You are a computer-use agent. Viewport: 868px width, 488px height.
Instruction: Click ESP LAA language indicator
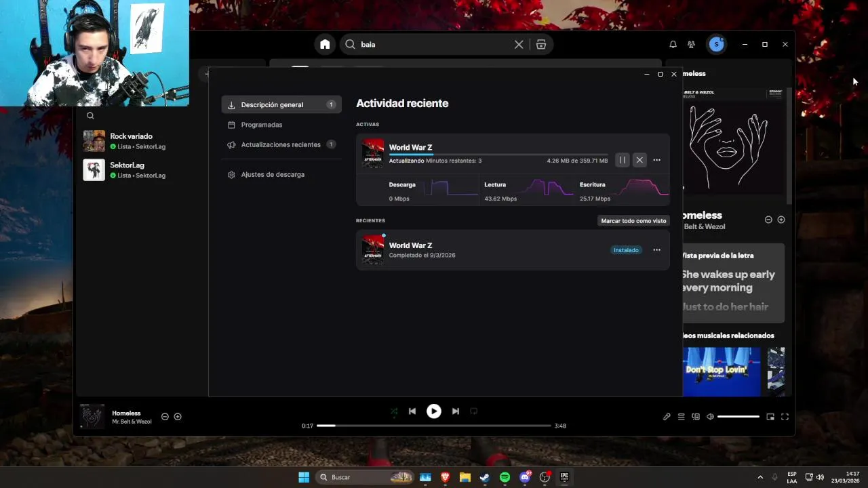click(792, 477)
